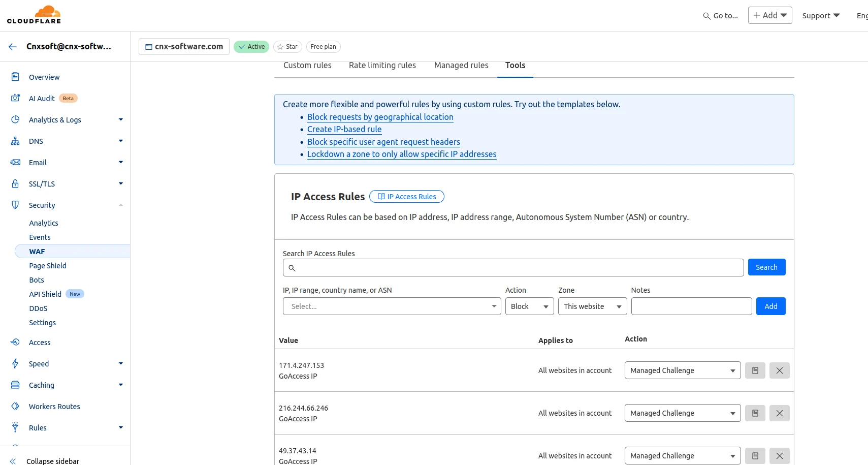Edit notes for rule 216.244.66.246

point(755,413)
